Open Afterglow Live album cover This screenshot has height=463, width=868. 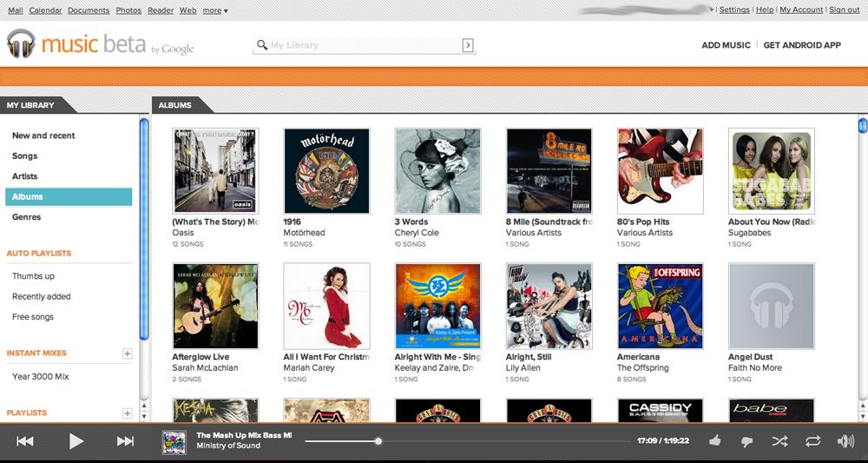(x=215, y=306)
